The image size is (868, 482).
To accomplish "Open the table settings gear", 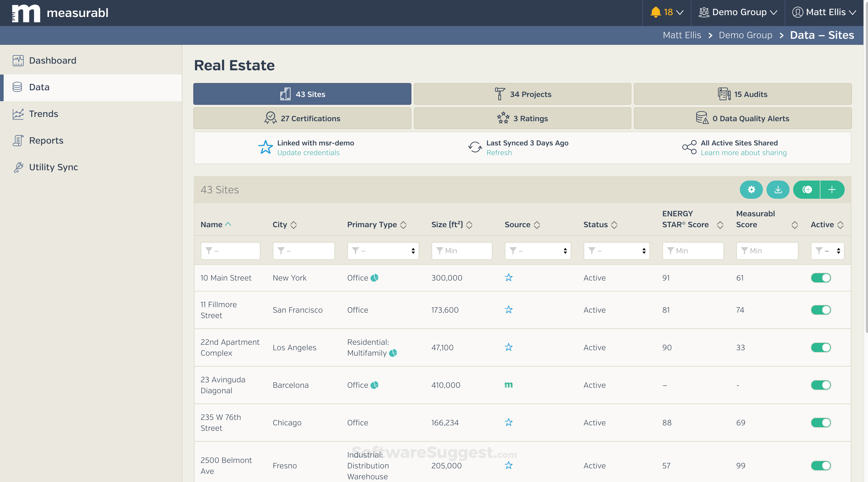I will pos(751,189).
